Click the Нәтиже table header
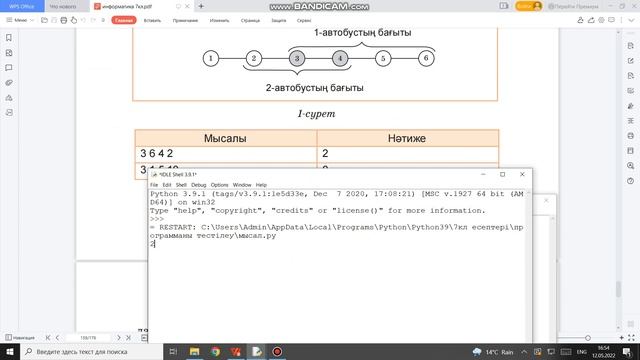Image resolution: width=640 pixels, height=360 pixels. pyautogui.click(x=407, y=138)
